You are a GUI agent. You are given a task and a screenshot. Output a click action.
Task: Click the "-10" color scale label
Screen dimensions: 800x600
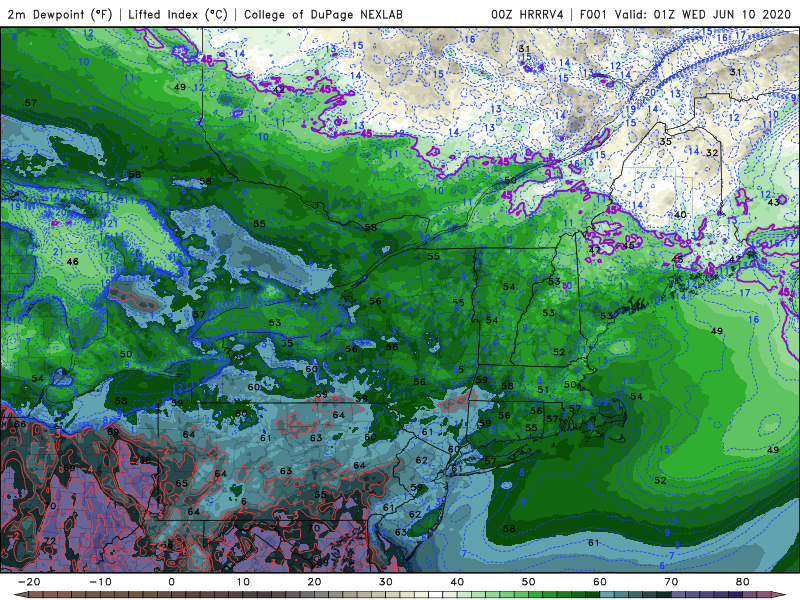click(x=100, y=582)
